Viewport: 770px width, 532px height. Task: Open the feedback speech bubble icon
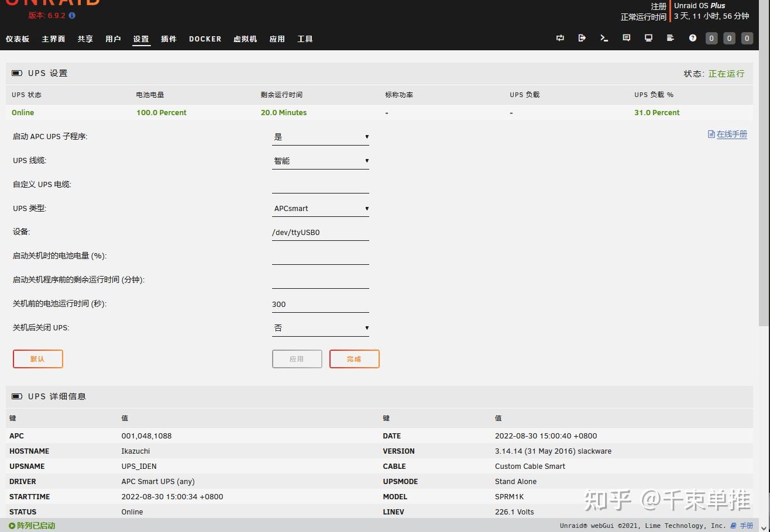pyautogui.click(x=627, y=37)
